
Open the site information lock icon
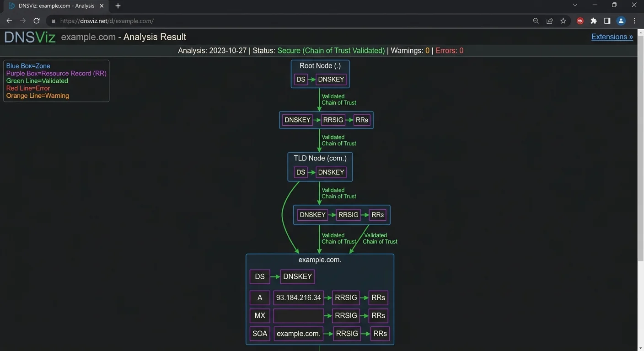(54, 21)
